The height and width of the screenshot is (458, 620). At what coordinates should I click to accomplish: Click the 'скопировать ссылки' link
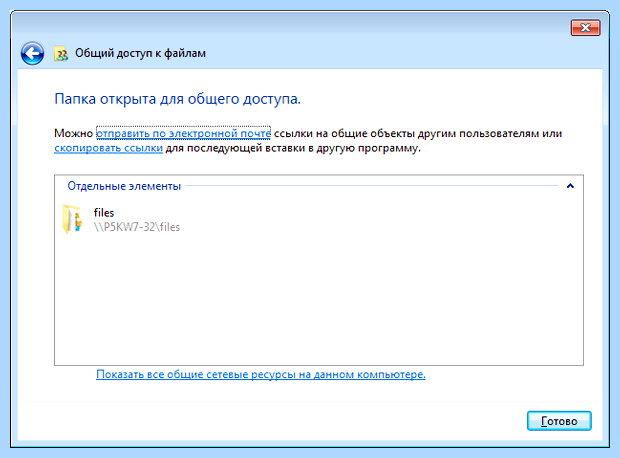[x=108, y=148]
